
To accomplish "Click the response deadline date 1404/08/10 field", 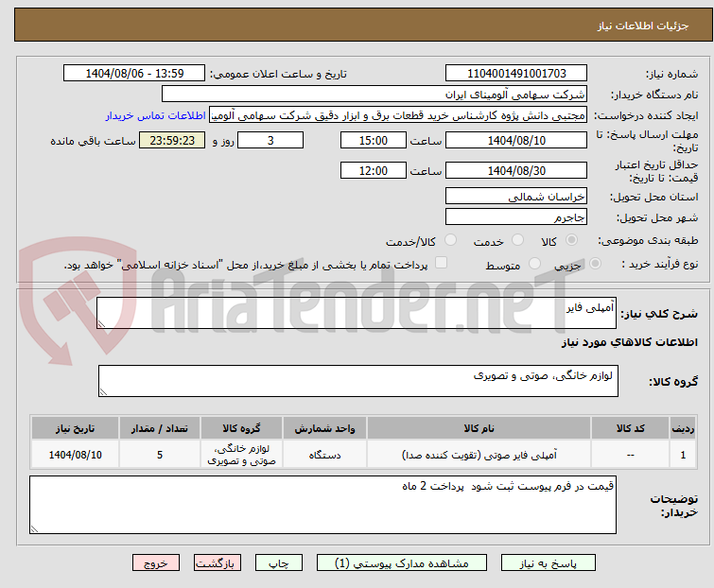I will [x=516, y=140].
